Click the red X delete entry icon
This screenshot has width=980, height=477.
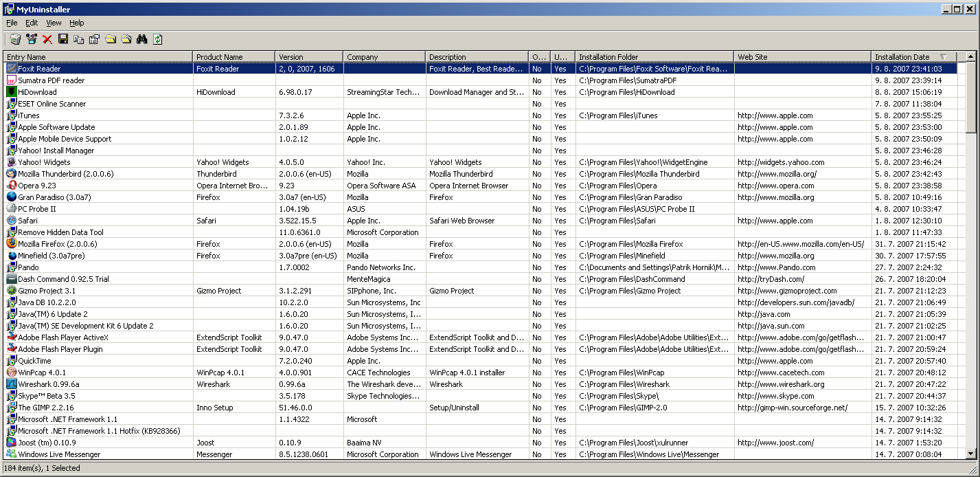[47, 39]
